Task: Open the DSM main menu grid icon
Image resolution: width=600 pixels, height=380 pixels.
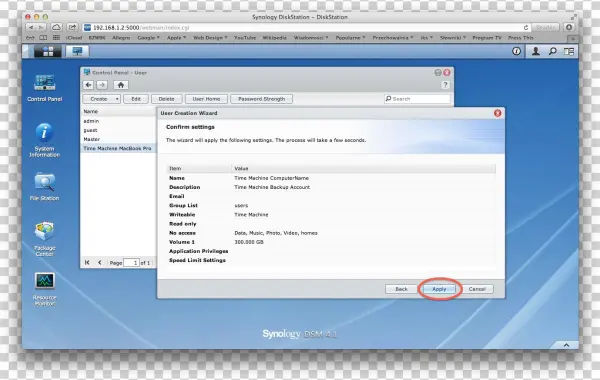Action: [48, 51]
